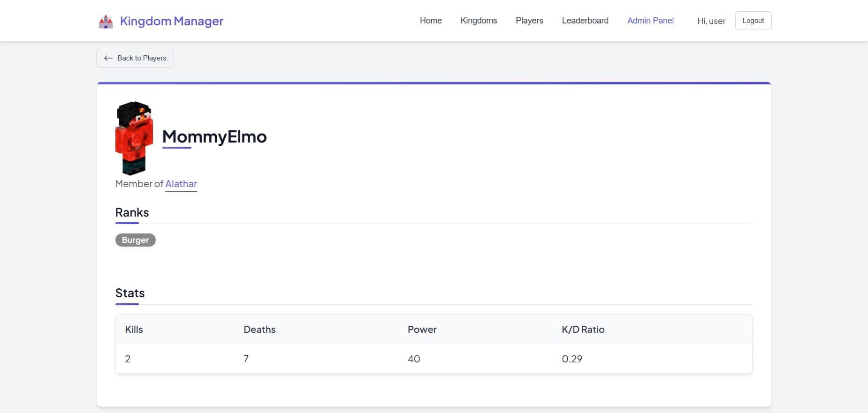
Task: Click the Kingdom Manager castle logo icon
Action: click(106, 21)
